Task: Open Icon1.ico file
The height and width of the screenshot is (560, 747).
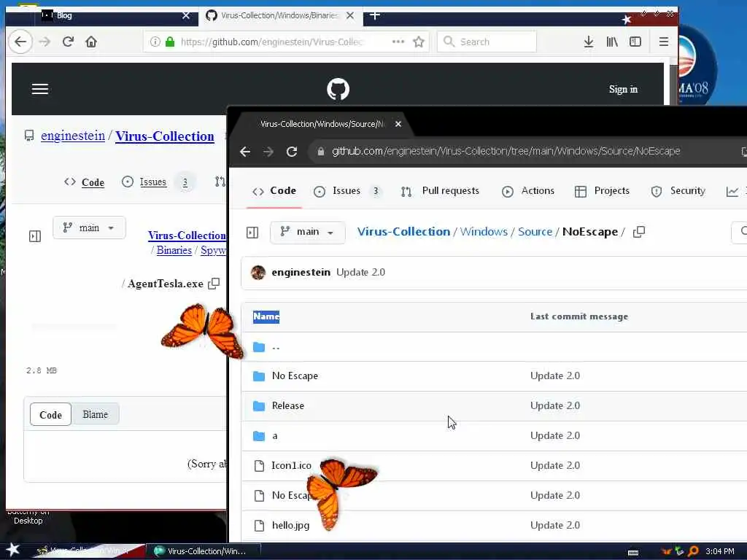Action: coord(291,466)
